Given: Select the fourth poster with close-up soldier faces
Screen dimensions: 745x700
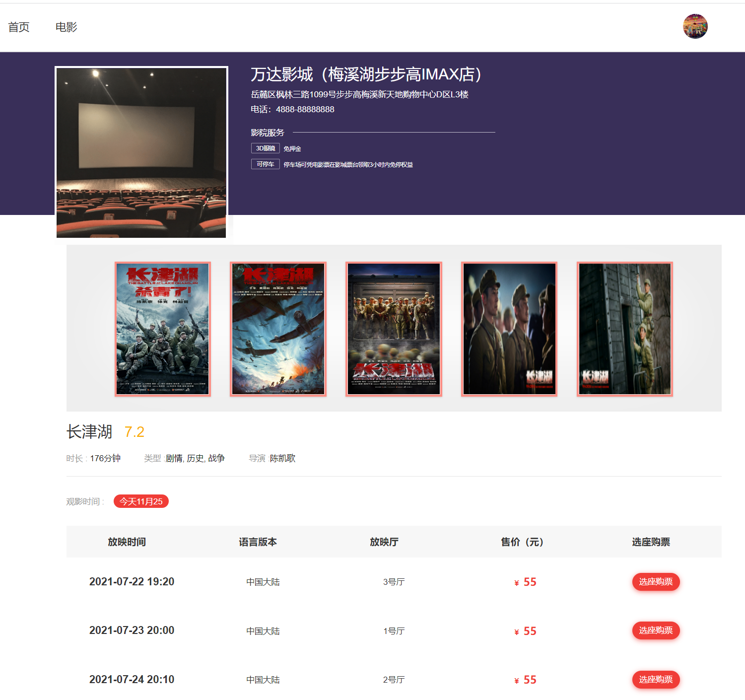Looking at the screenshot, I should pyautogui.click(x=509, y=329).
